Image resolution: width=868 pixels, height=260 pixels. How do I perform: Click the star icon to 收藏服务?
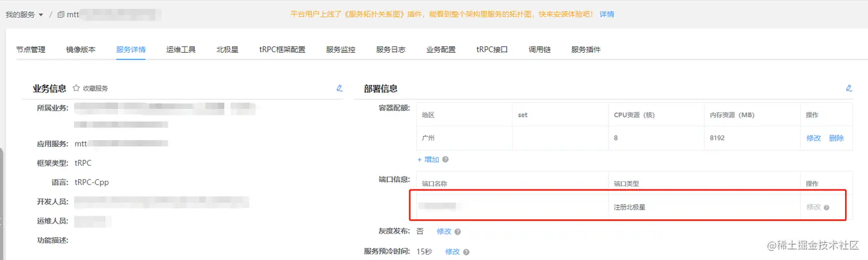click(76, 88)
